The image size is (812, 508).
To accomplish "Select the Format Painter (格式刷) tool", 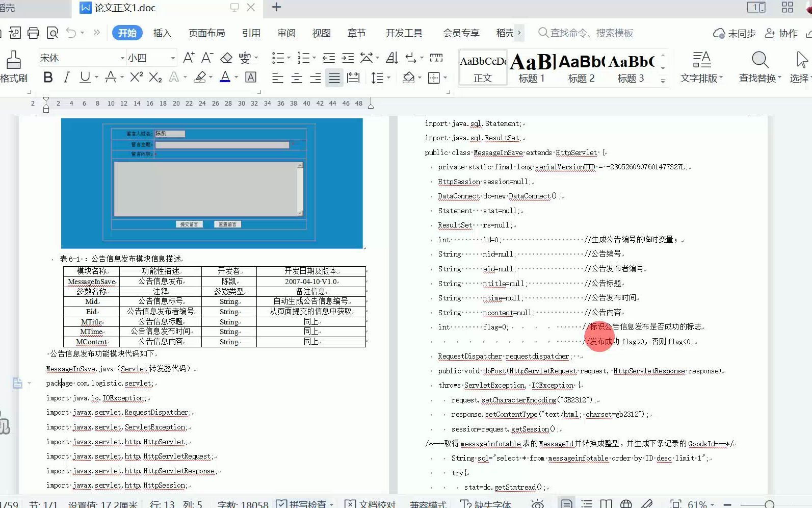I will point(13,67).
